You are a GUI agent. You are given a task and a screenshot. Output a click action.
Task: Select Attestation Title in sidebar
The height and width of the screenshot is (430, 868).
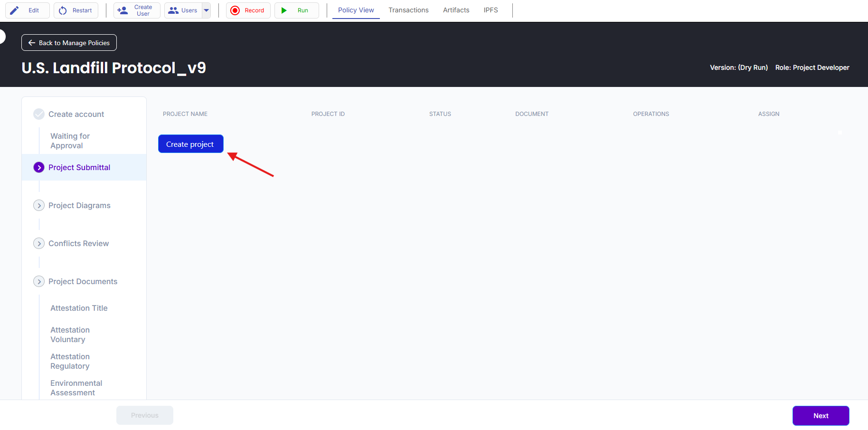pyautogui.click(x=79, y=308)
